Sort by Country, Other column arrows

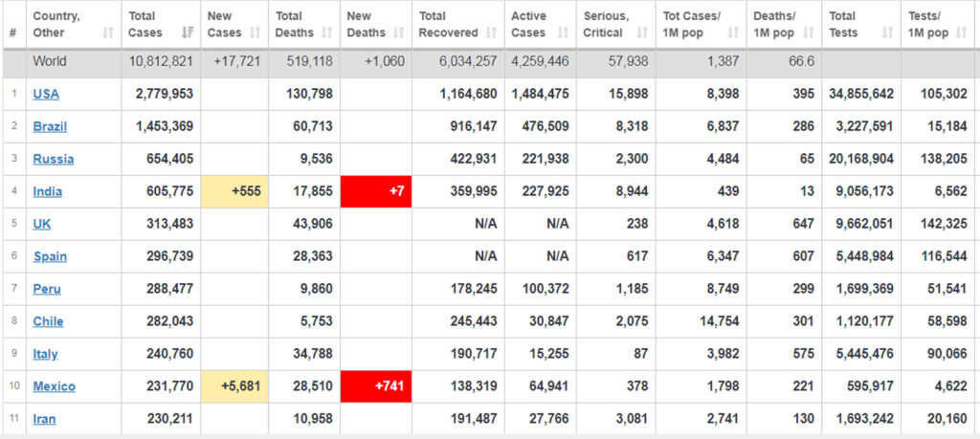click(108, 33)
